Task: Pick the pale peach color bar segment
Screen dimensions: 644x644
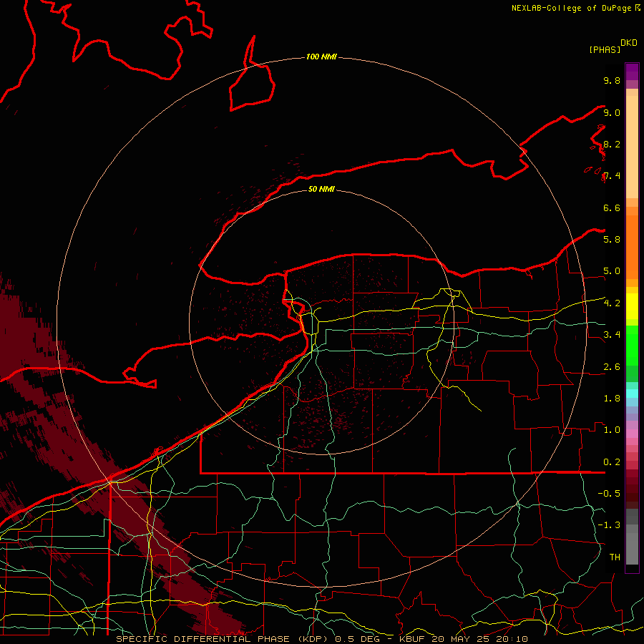Action: [632, 147]
